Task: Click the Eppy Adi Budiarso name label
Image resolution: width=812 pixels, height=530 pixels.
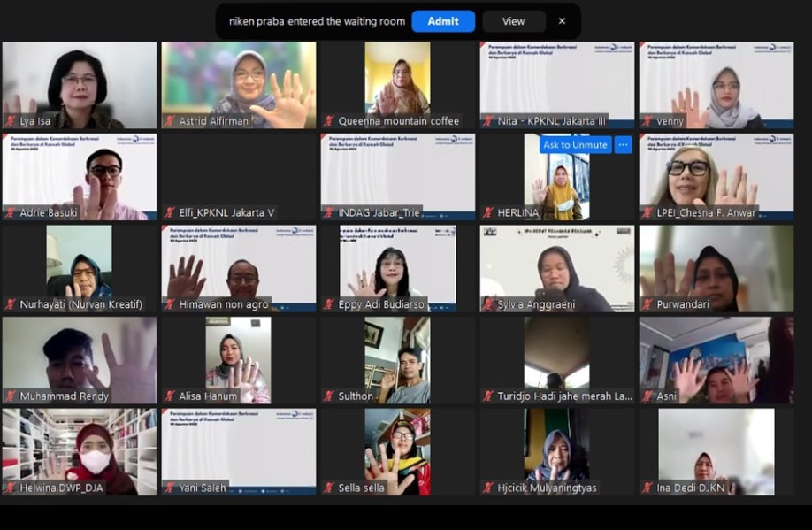Action: 382,304
